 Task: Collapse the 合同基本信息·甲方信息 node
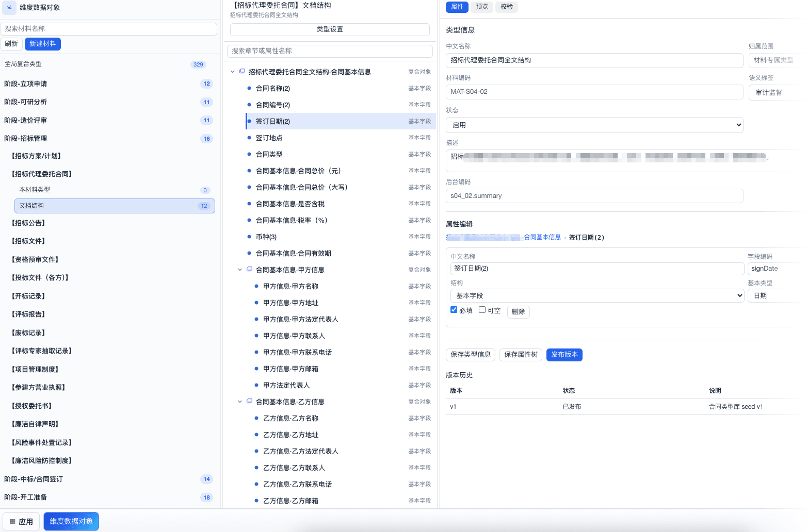(240, 270)
